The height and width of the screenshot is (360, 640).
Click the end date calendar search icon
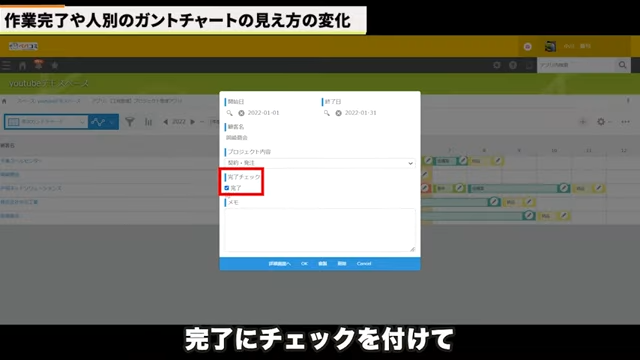click(327, 113)
